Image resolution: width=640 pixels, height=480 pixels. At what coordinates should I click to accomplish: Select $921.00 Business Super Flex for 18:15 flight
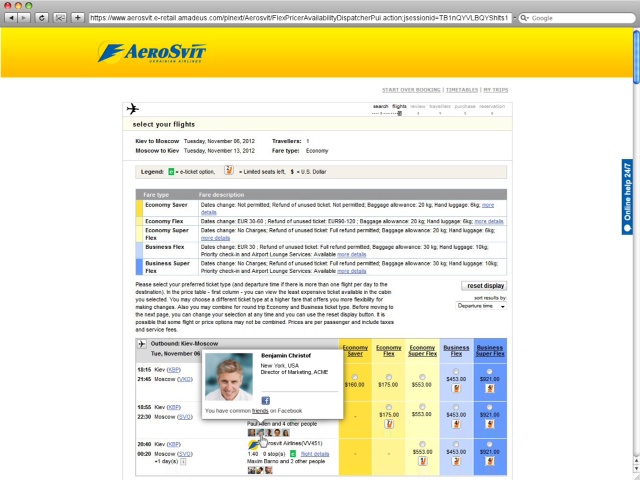click(x=489, y=371)
